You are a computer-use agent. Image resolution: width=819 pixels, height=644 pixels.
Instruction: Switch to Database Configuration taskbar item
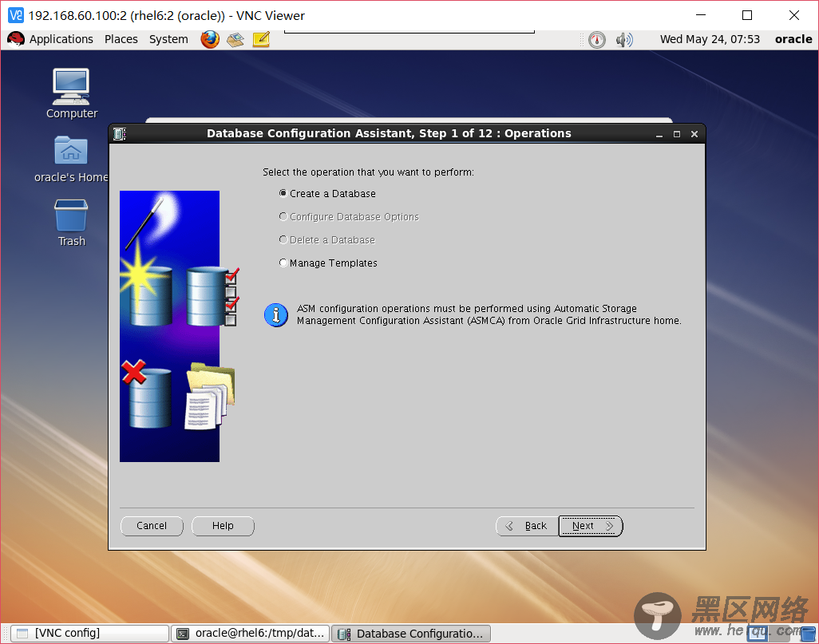[x=411, y=634]
